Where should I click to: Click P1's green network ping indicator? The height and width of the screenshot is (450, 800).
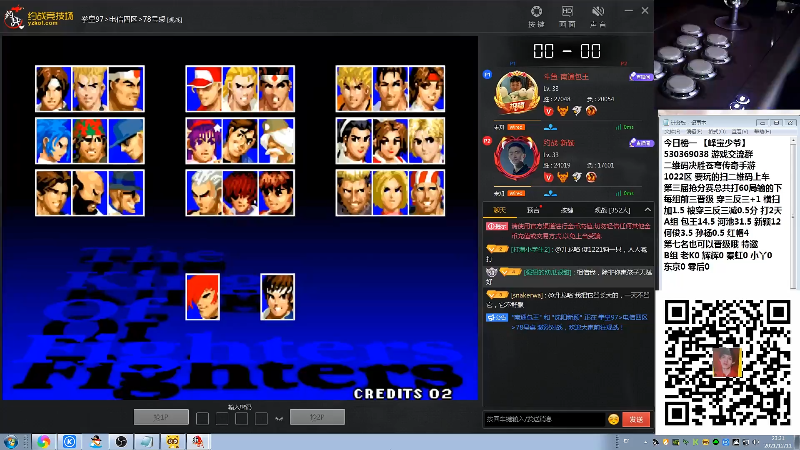[x=624, y=127]
